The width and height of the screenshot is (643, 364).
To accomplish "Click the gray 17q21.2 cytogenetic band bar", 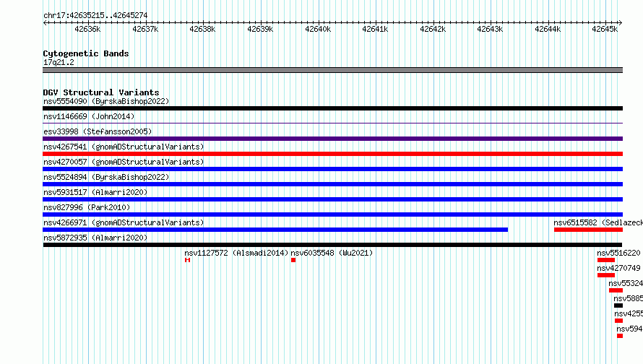I will click(x=332, y=70).
